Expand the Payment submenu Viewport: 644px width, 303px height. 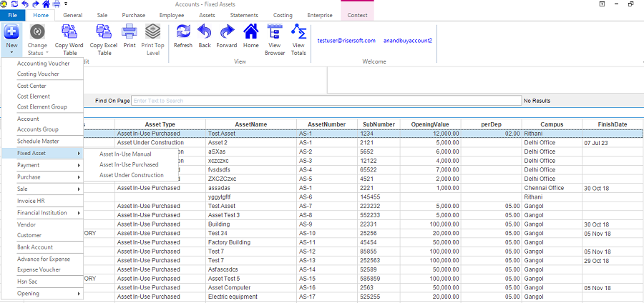coord(49,165)
